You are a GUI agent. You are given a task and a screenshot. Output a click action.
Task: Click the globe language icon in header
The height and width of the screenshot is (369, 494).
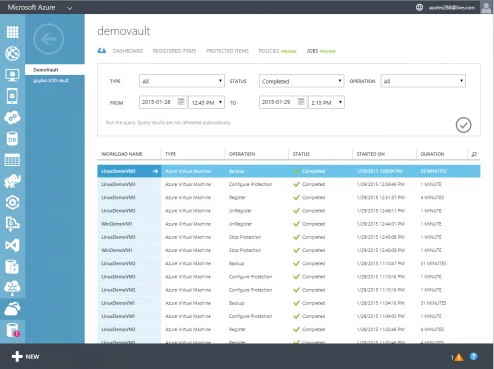point(419,7)
